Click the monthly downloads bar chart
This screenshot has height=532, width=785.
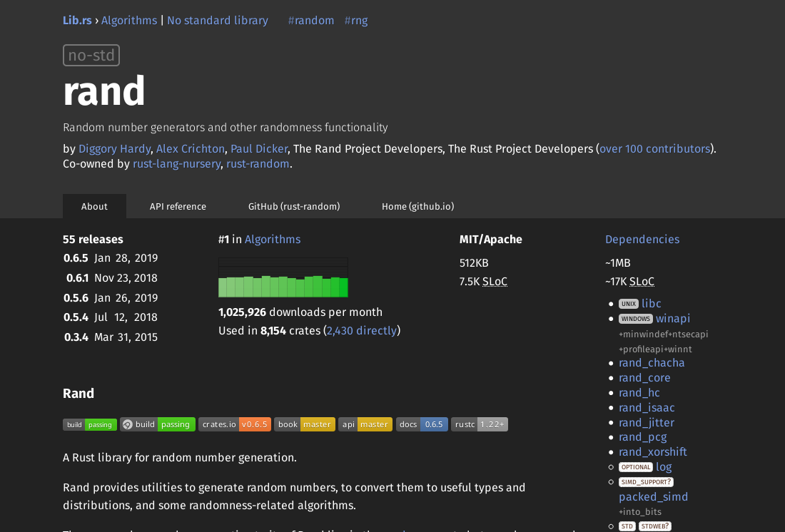[283, 277]
